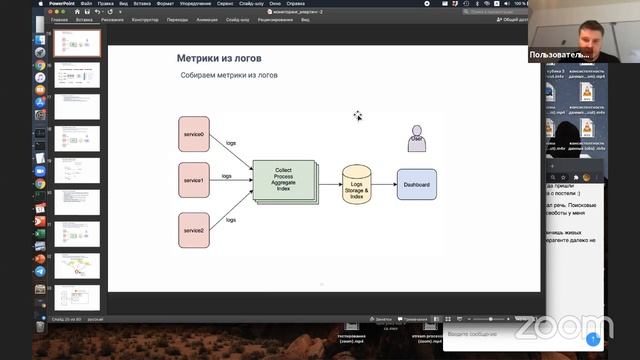The image size is (640, 360).
Task: Open Telegram from the Dock
Action: [40, 271]
